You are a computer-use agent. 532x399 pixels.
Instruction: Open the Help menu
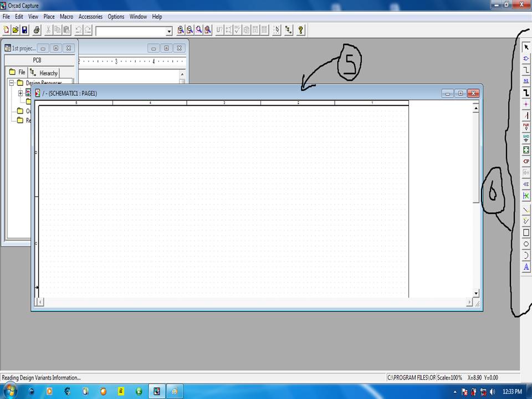(157, 16)
